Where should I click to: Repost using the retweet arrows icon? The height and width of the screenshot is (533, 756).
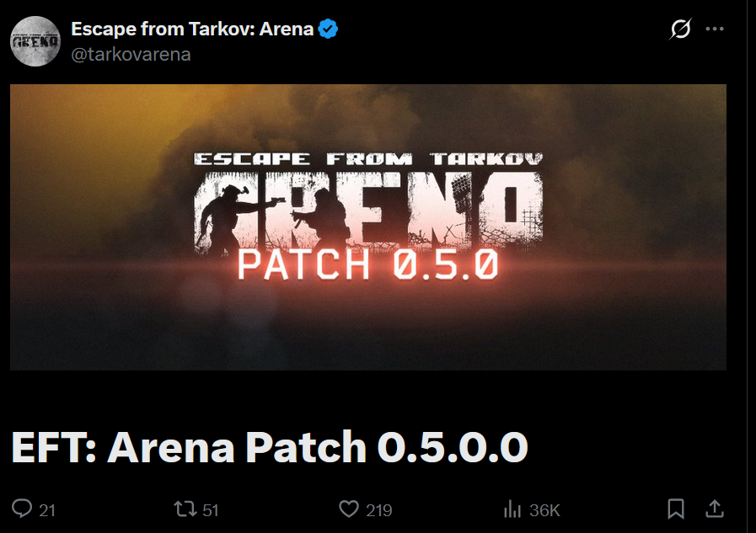coord(185,509)
